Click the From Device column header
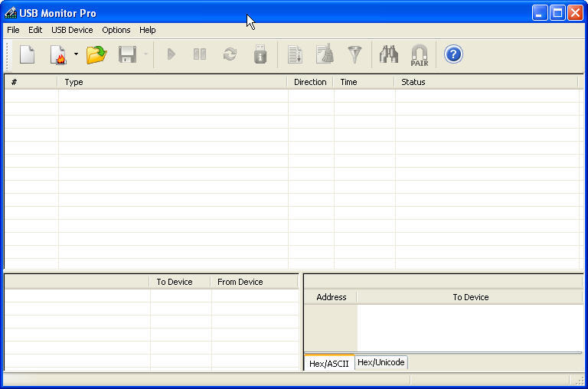The image size is (588, 389). tap(254, 282)
